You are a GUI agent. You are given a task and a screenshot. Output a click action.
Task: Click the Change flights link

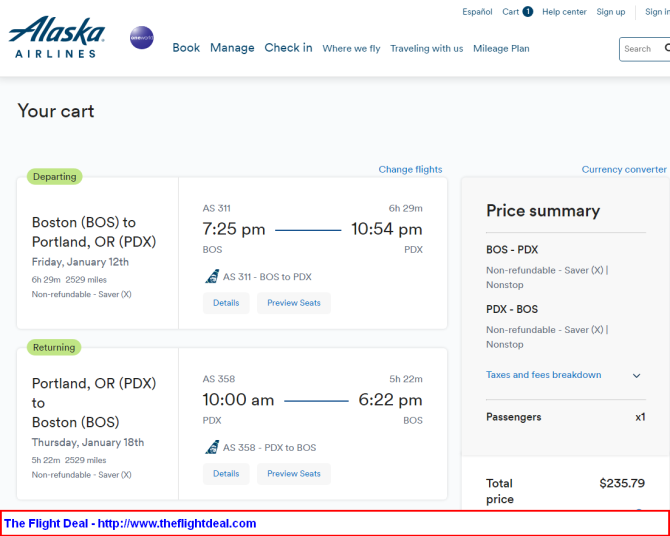[x=410, y=169]
